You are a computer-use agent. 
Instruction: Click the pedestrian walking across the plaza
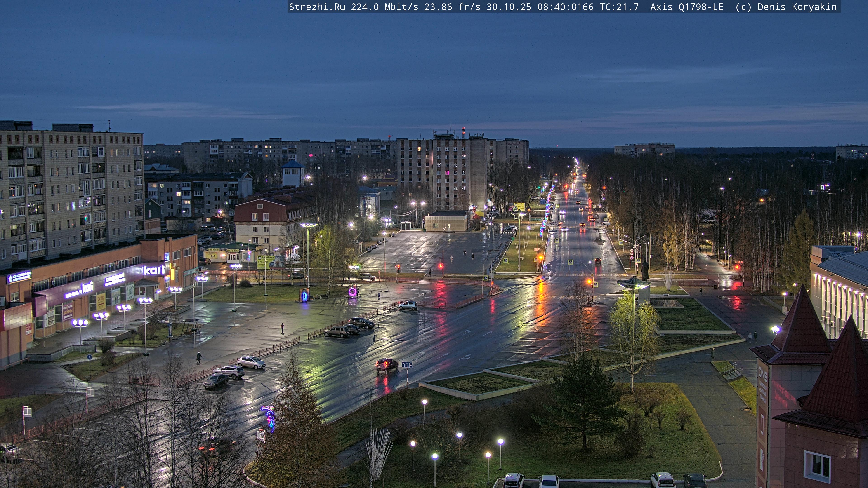click(282, 327)
